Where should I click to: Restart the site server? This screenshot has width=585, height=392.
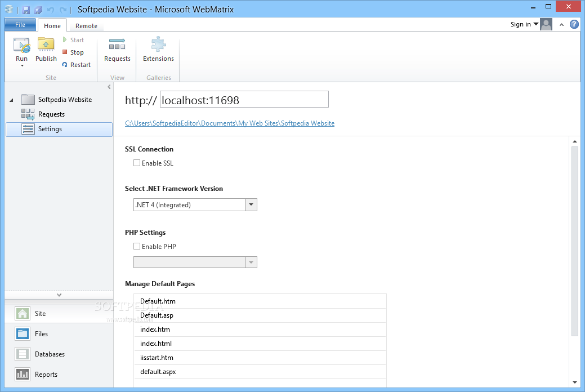click(x=77, y=65)
